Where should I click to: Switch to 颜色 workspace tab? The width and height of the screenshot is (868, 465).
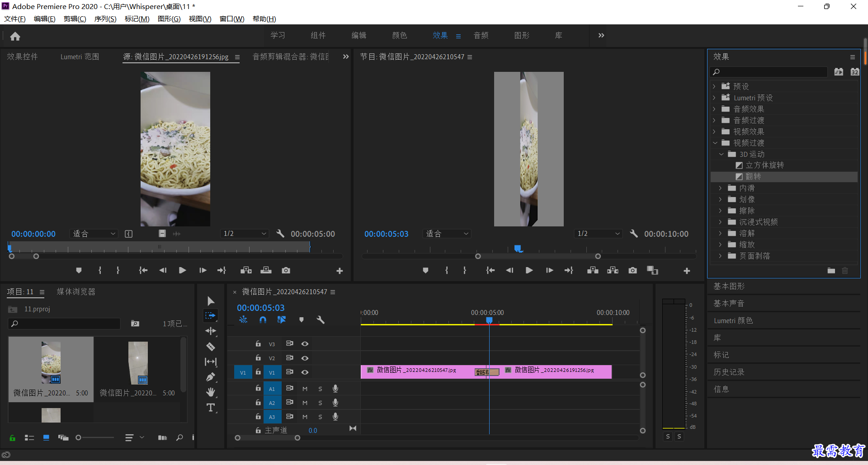[400, 35]
